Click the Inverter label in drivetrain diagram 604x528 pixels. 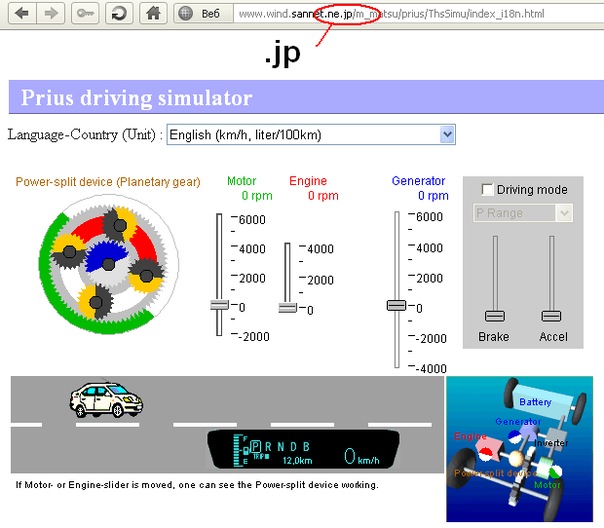tap(551, 443)
